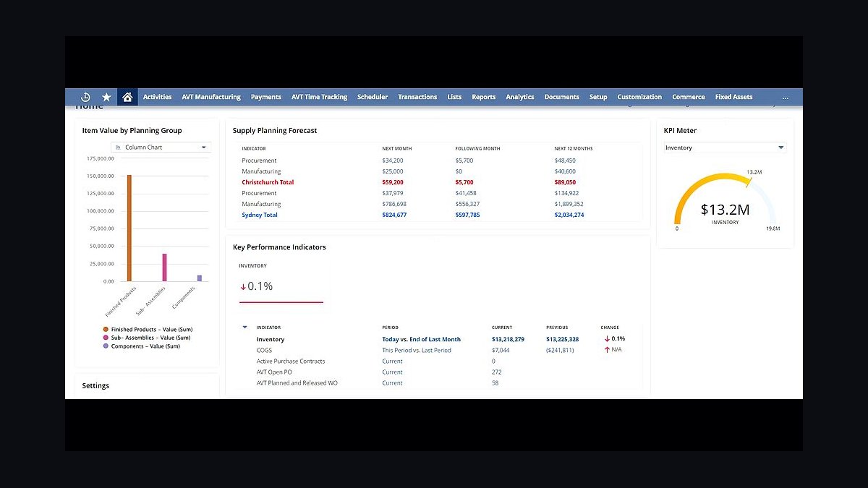Toggle Sub-Assemblies legend dot
The image size is (868, 488).
point(106,338)
